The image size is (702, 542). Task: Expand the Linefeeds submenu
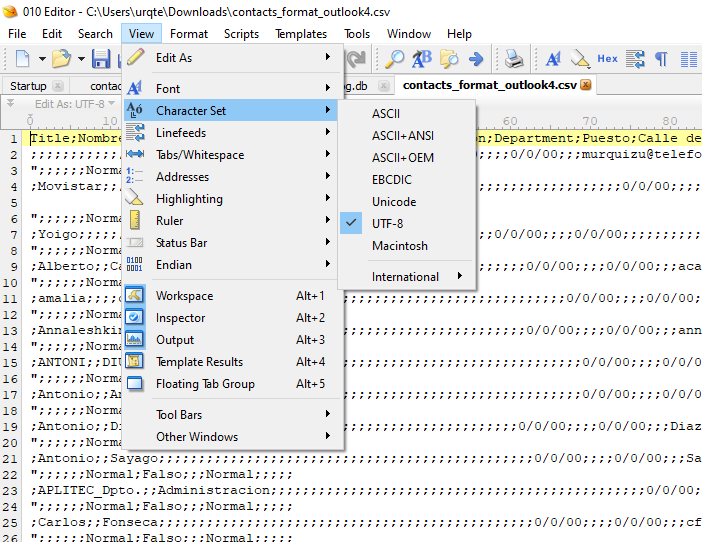181,133
